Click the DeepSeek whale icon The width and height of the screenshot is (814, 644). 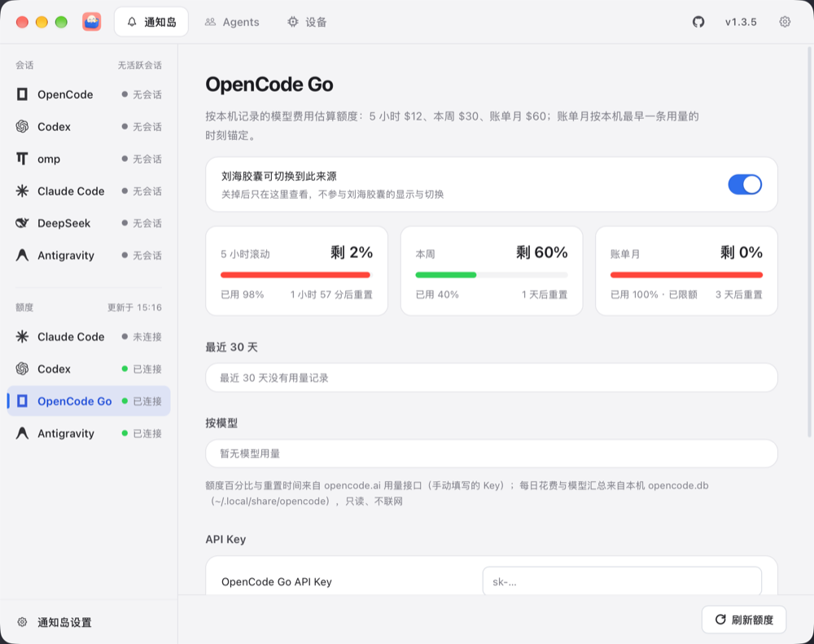click(22, 223)
